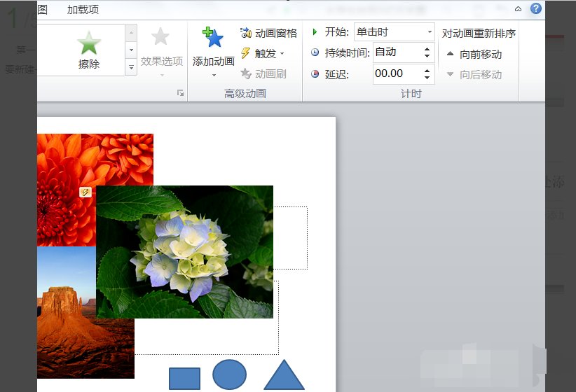The image size is (576, 392).
Task: Click the help question mark icon
Action: point(536,8)
